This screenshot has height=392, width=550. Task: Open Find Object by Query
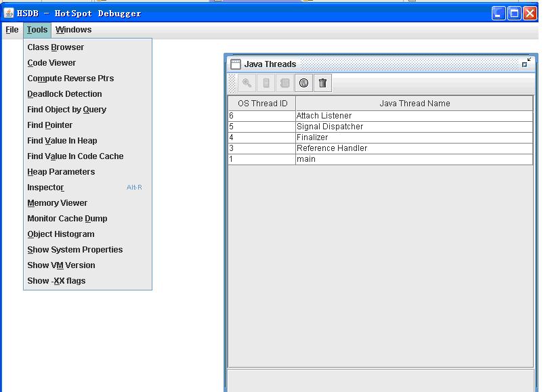(87, 110)
